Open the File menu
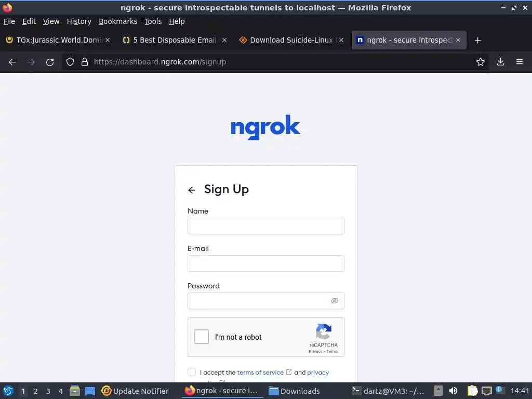 point(9,21)
